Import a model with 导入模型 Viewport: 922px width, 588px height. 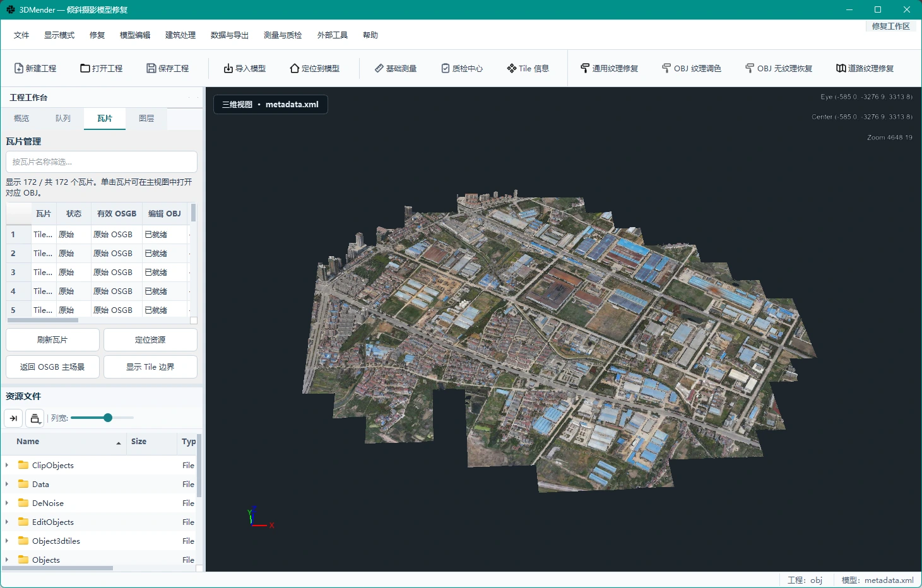[x=245, y=68]
